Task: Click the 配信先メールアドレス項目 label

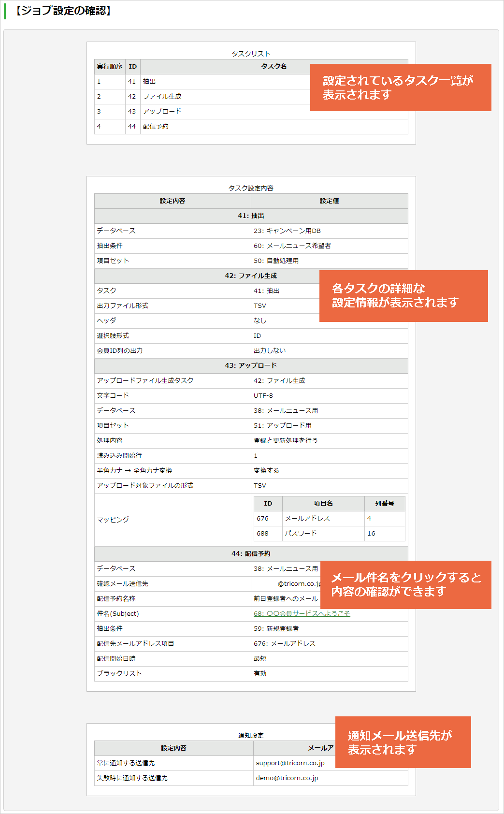Action: coord(135,644)
